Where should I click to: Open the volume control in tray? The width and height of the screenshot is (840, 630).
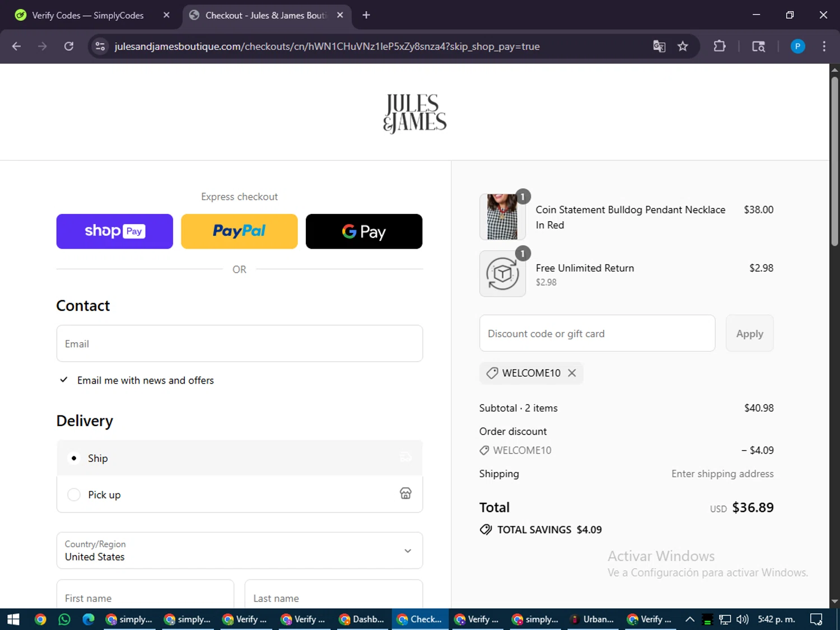pos(743,619)
